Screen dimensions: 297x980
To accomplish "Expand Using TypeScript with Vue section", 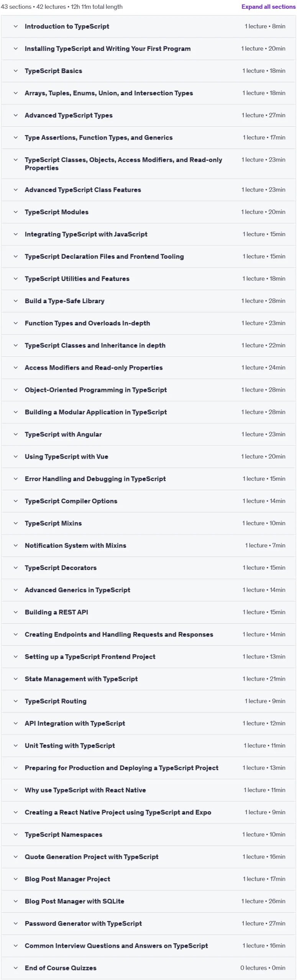I will point(148,457).
